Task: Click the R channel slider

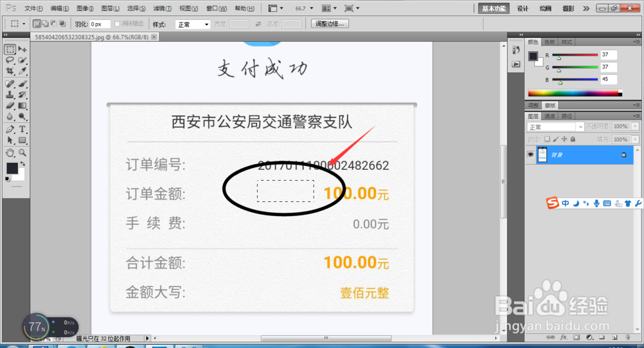Action: [x=575, y=55]
